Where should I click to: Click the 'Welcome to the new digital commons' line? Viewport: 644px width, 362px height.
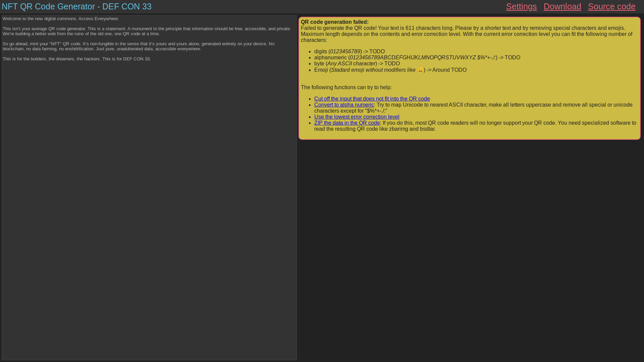(x=61, y=19)
